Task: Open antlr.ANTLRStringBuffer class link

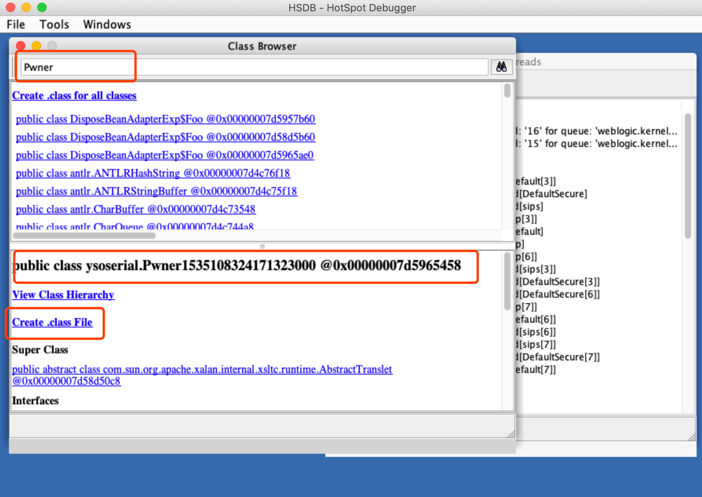Action: 156,191
